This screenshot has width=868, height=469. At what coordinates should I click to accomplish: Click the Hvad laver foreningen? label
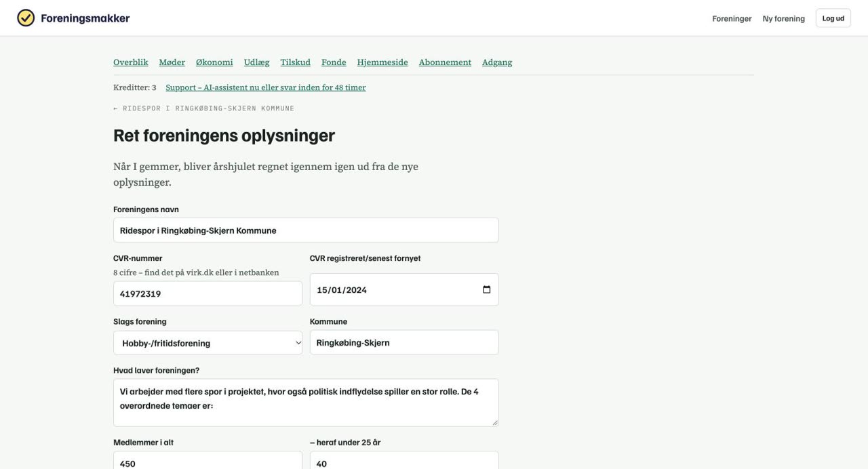(x=156, y=370)
